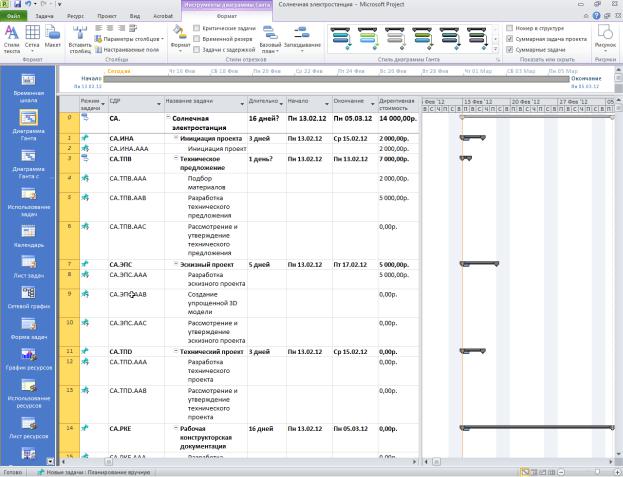Click the Undo icon in quick access toolbar
Image resolution: width=623 pixels, height=477 pixels.
28,4
